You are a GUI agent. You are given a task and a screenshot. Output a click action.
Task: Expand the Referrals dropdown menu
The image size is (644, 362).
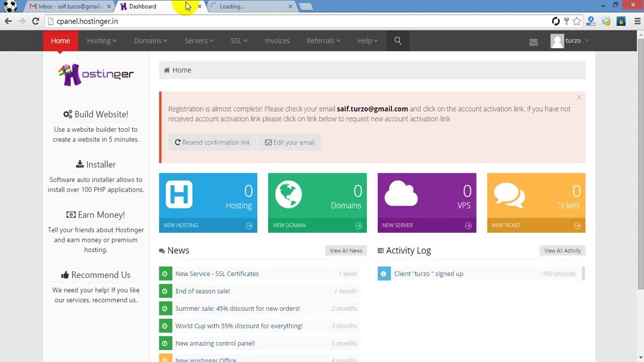[x=324, y=41]
